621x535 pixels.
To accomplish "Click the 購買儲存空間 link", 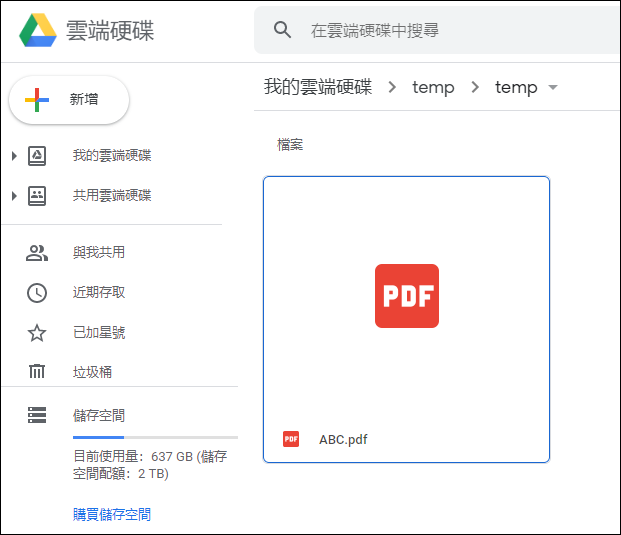I will point(112,515).
